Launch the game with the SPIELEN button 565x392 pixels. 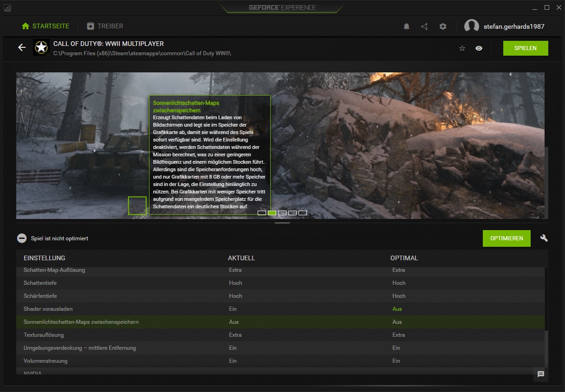pos(526,48)
